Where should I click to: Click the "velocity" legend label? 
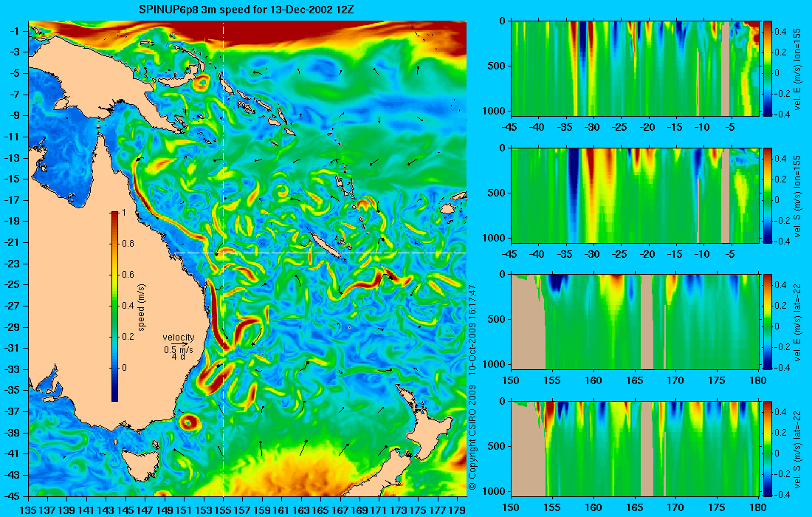pyautogui.click(x=179, y=338)
